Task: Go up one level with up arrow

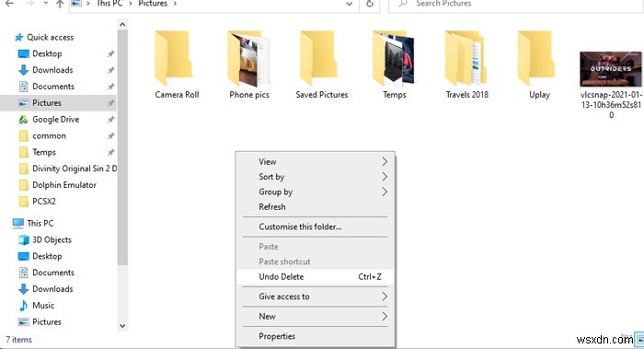Action: [60, 4]
